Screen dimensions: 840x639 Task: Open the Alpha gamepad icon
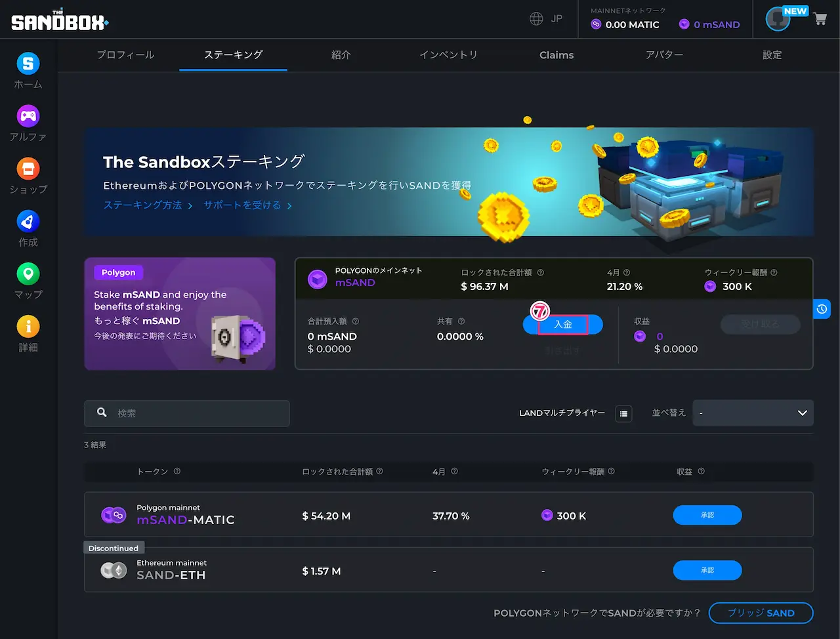point(28,116)
